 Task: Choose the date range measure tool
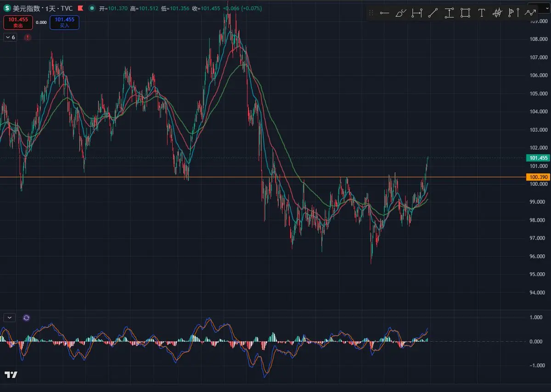[417, 13]
